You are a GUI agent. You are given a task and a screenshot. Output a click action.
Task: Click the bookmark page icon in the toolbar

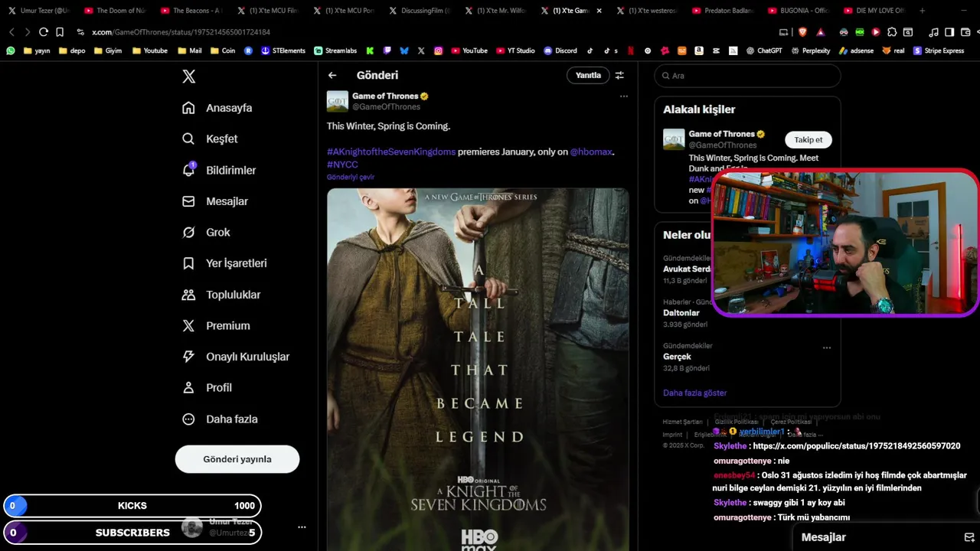point(60,32)
